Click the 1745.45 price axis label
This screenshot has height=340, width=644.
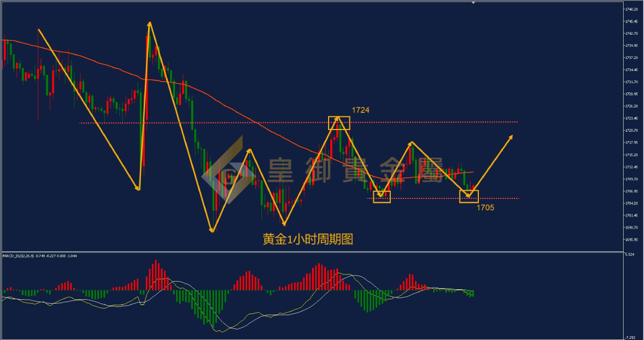[x=631, y=21]
